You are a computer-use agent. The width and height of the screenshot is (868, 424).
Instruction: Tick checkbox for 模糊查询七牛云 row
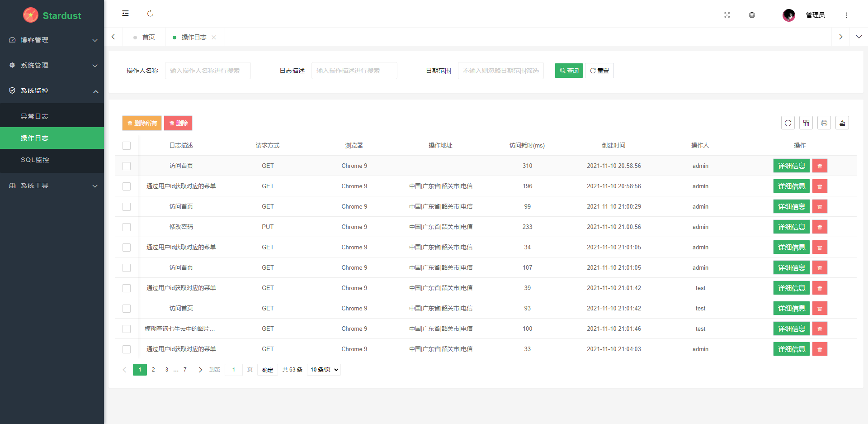point(127,329)
